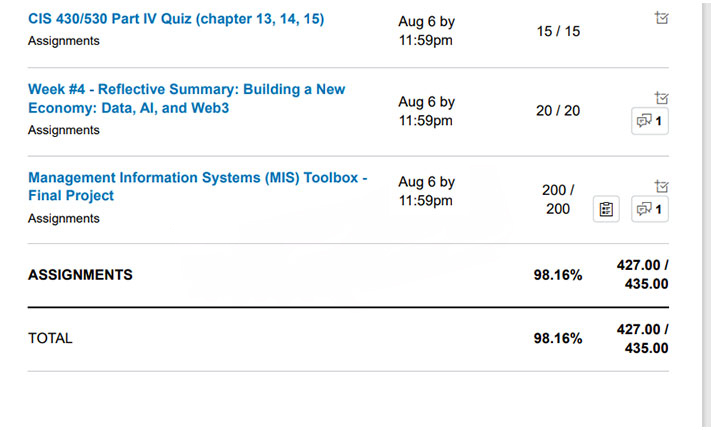Select the 200 / 200 Final Project score
Viewport: 711px width, 430px height.
(x=558, y=199)
